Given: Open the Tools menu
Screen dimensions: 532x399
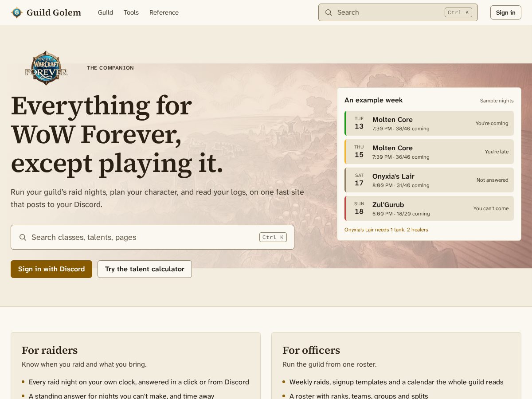Looking at the screenshot, I should point(131,12).
